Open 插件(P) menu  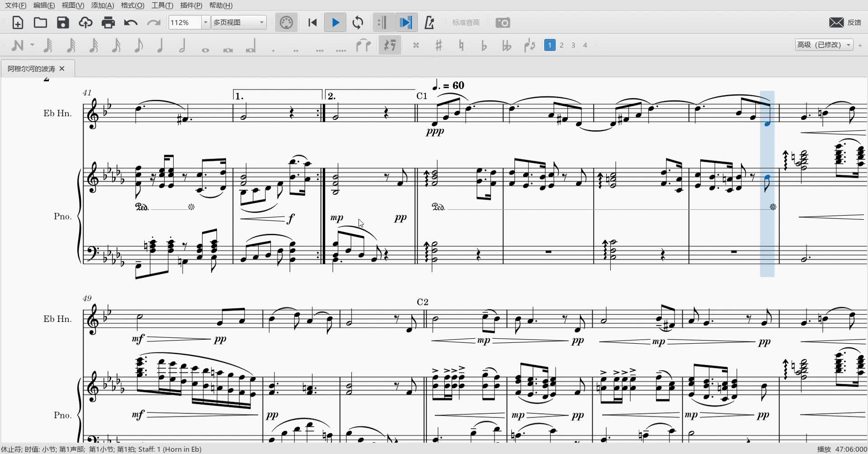pyautogui.click(x=191, y=5)
